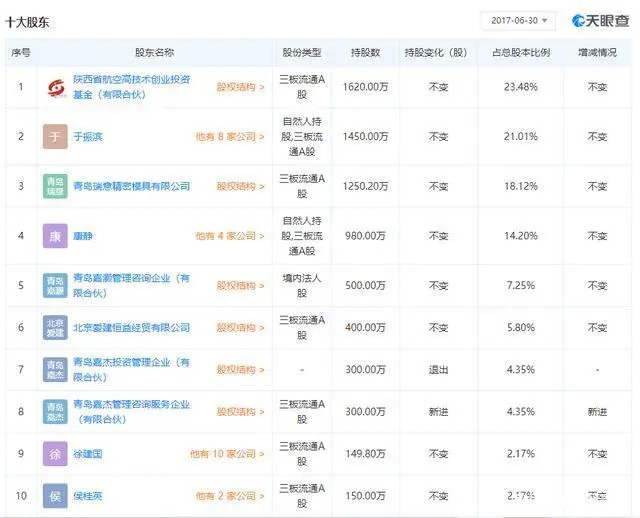Click the 青岛嘉源 company icon in row 5
This screenshot has height=518, width=640.
point(55,285)
